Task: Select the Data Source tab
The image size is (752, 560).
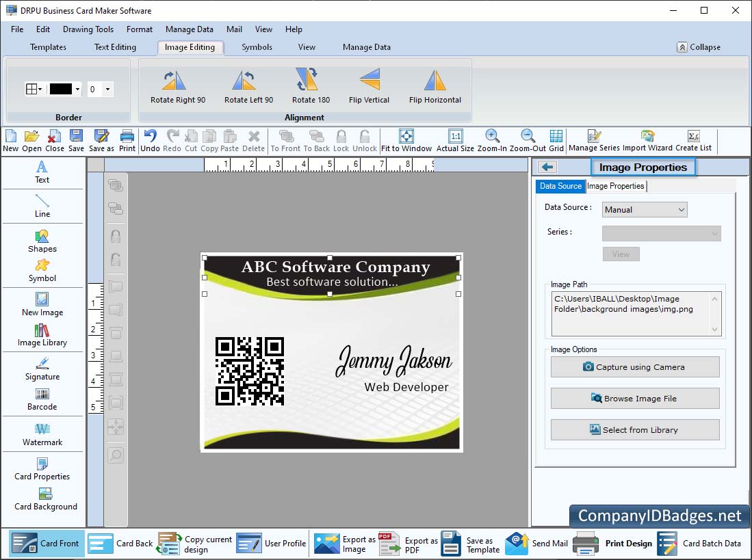Action: 560,186
